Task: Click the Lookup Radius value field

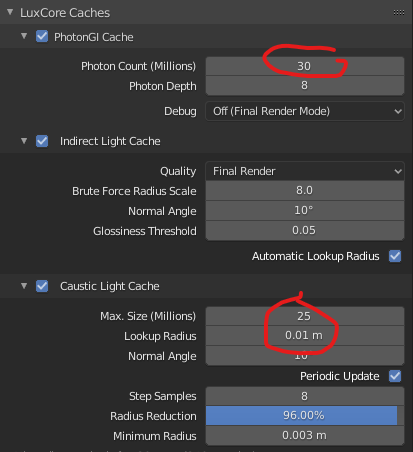Action: [x=305, y=336]
